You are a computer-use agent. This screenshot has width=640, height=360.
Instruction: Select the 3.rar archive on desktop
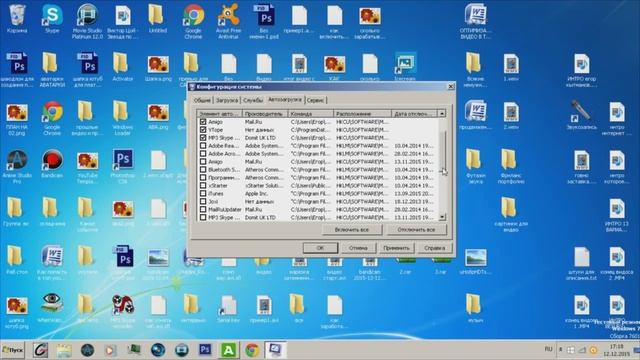[x=440, y=266]
